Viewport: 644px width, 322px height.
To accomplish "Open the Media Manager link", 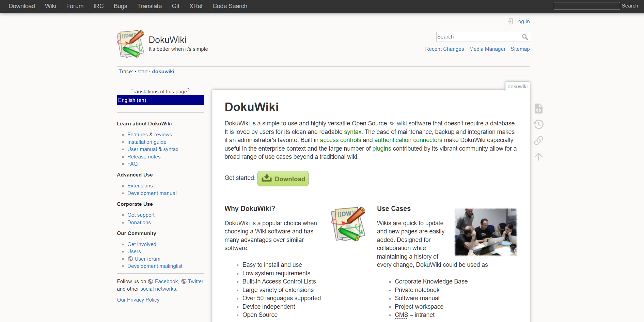I will [487, 49].
